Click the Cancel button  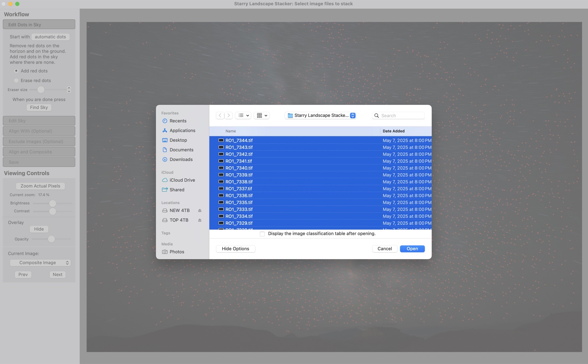click(384, 249)
